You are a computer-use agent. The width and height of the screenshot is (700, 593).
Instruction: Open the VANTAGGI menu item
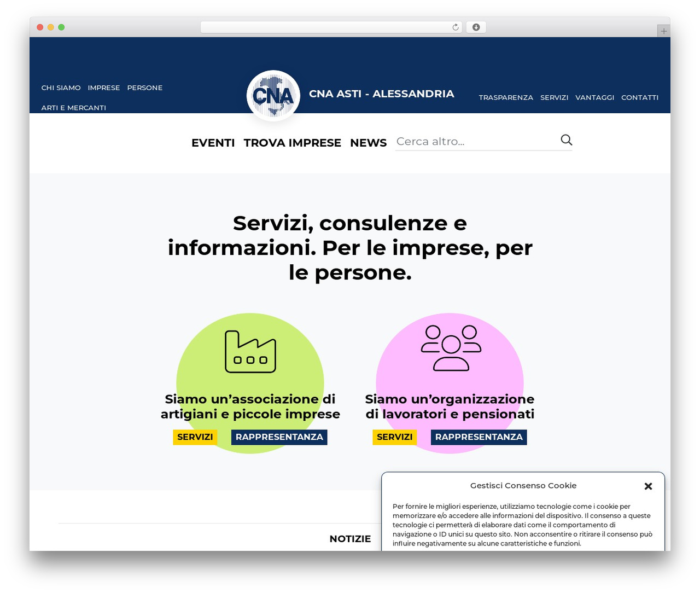(x=595, y=97)
